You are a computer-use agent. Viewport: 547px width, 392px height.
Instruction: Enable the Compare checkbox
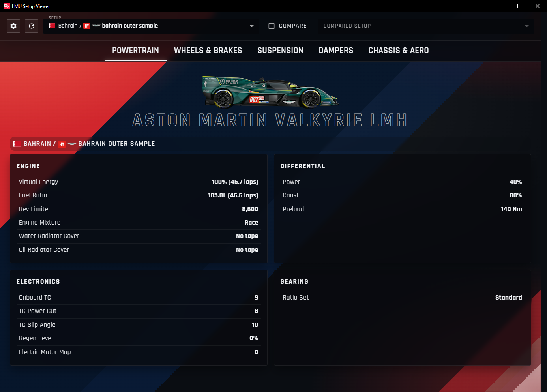272,26
